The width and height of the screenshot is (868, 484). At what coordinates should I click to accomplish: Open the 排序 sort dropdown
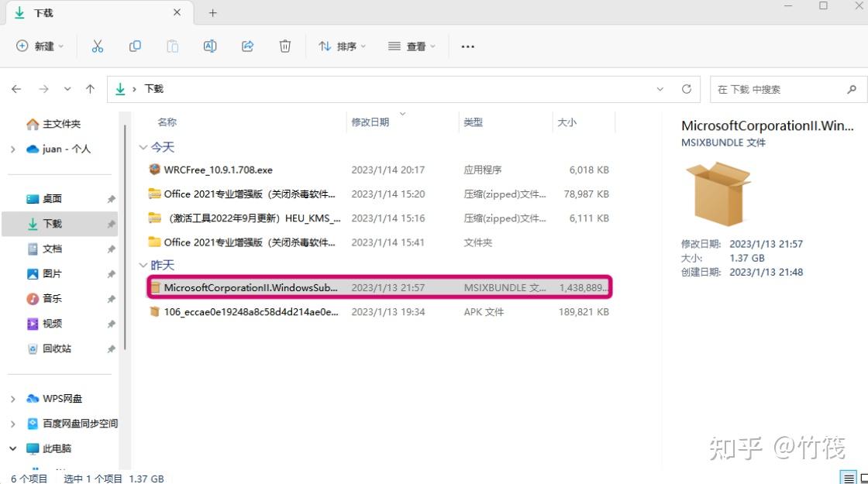pos(342,46)
